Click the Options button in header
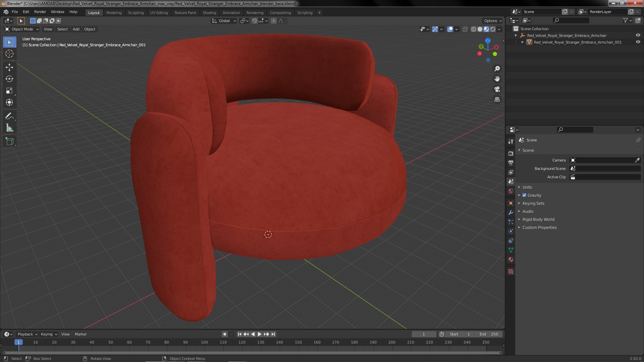The height and width of the screenshot is (362, 644). coord(492,21)
